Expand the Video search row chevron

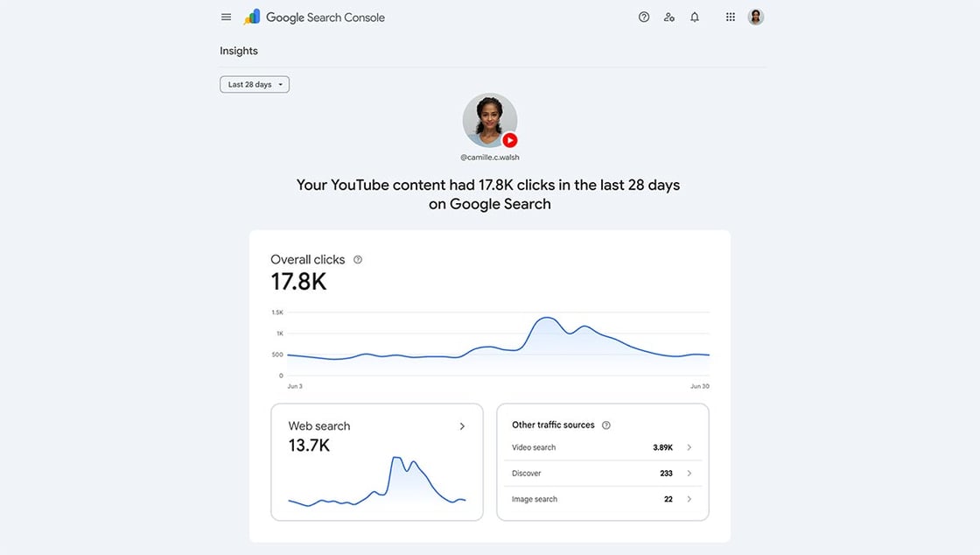[689, 447]
